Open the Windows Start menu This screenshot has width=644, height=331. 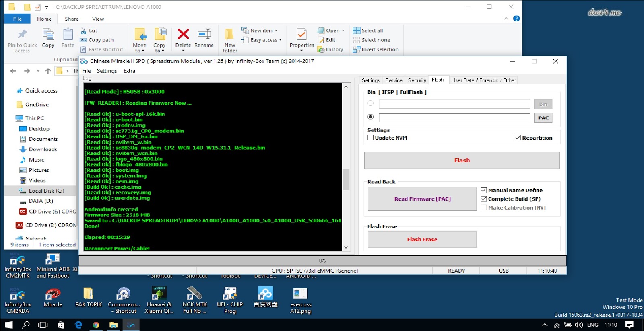coord(8,325)
